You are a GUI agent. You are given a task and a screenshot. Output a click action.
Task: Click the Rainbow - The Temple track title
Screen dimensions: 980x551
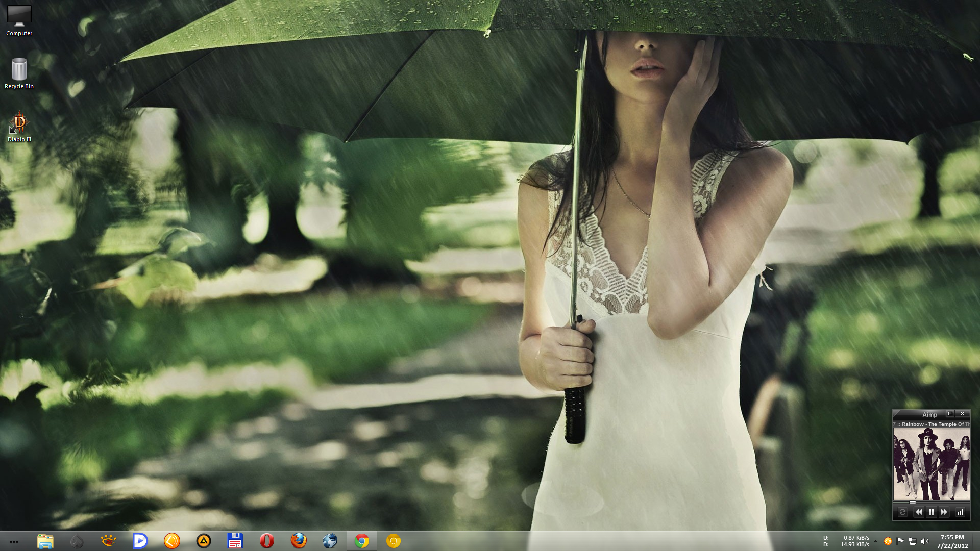tap(932, 424)
